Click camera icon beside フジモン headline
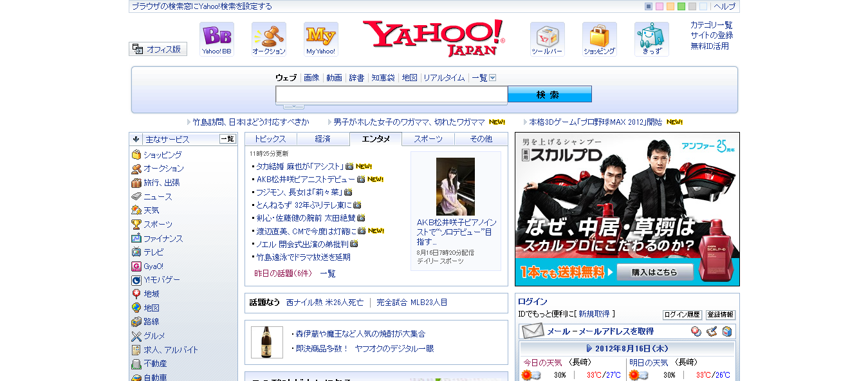The width and height of the screenshot is (868, 381). [348, 192]
